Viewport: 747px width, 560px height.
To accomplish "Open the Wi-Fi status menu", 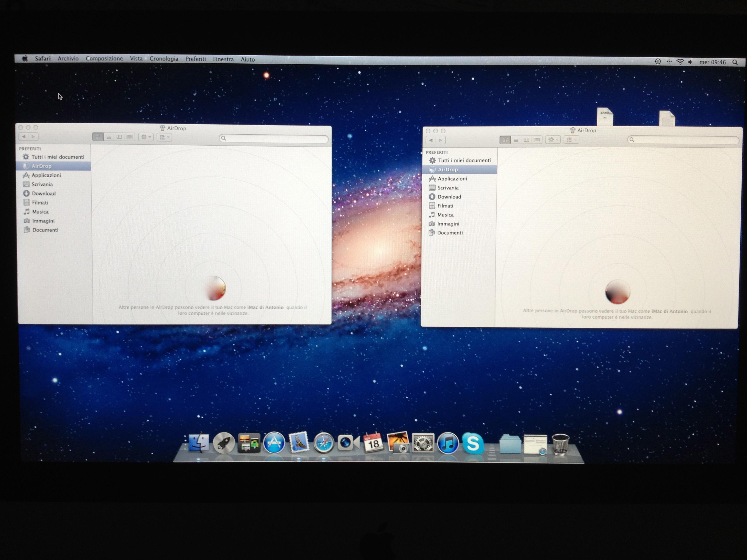I will tap(680, 62).
